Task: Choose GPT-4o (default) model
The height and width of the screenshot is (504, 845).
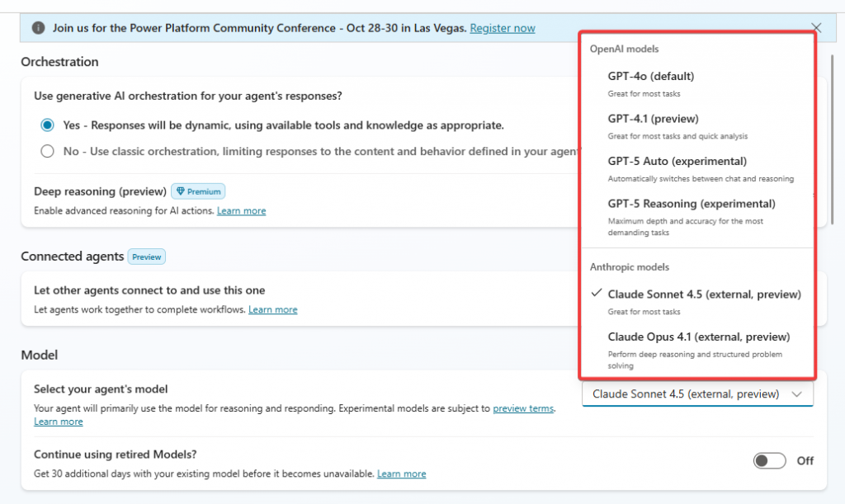Action: tap(697, 83)
